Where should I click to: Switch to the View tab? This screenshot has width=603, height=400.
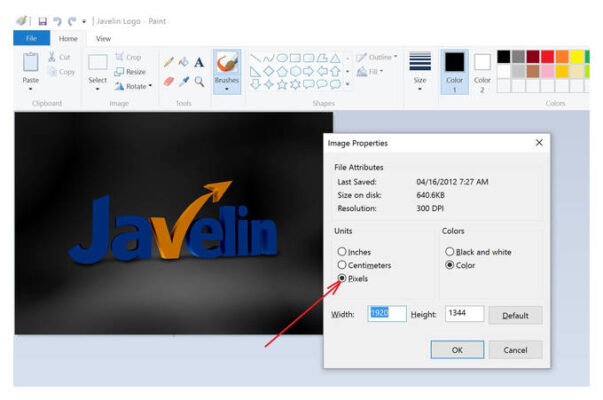tap(103, 38)
